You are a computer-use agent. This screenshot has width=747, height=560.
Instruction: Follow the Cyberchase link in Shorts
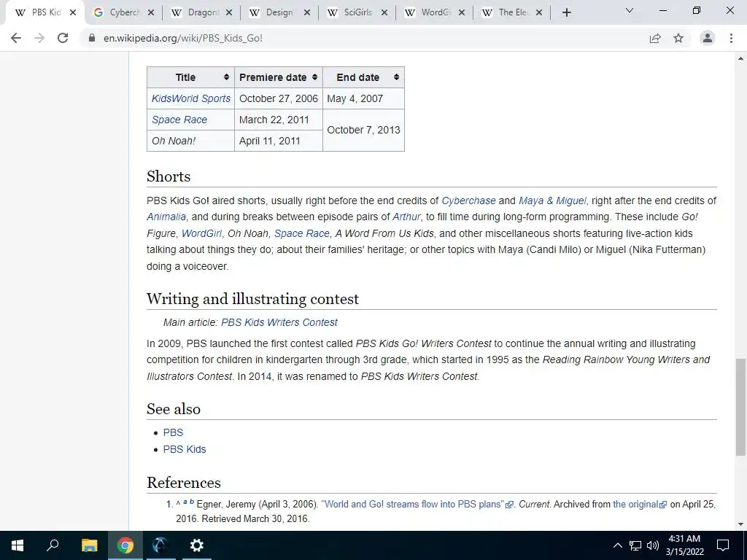pos(468,201)
